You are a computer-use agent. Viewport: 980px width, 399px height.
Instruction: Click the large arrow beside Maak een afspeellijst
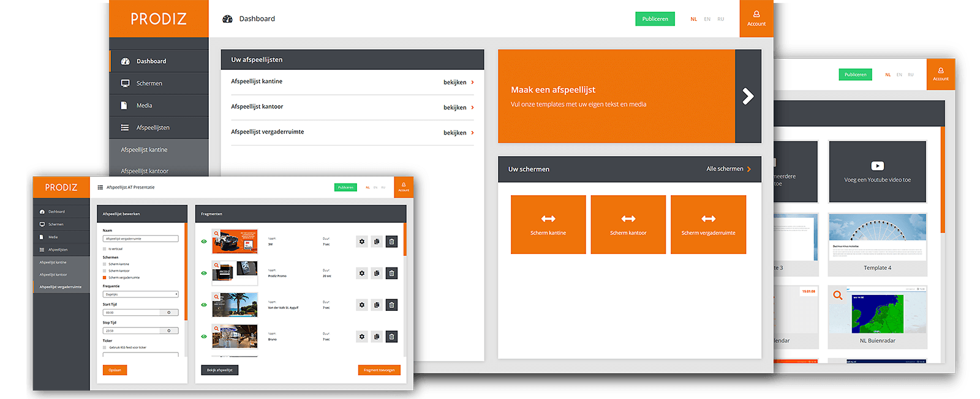748,96
